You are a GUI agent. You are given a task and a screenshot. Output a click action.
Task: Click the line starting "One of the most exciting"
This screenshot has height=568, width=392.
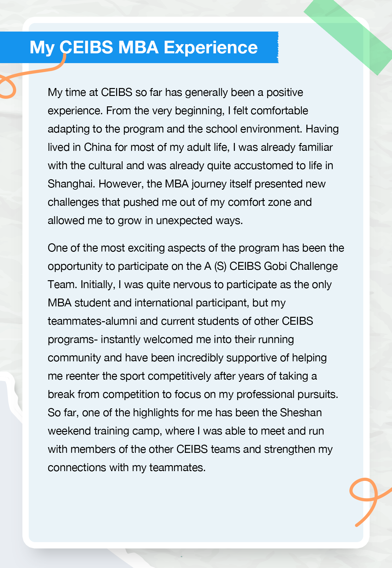[196, 248]
